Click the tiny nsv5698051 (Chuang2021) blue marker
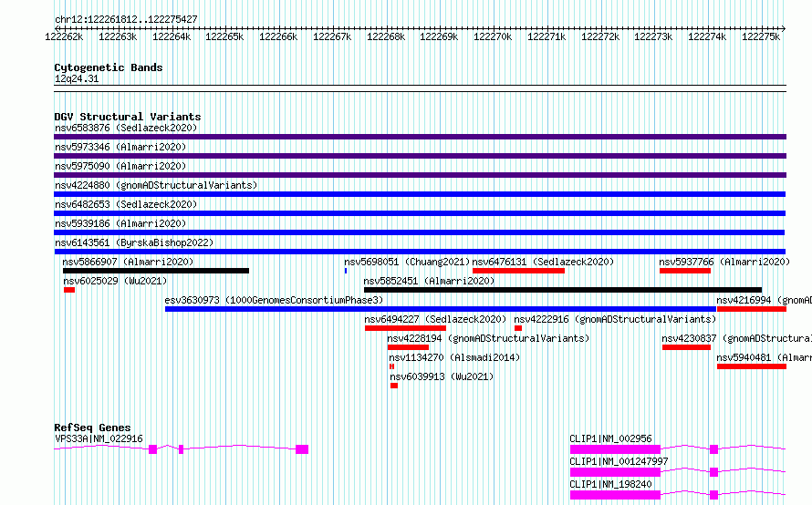 pyautogui.click(x=346, y=271)
